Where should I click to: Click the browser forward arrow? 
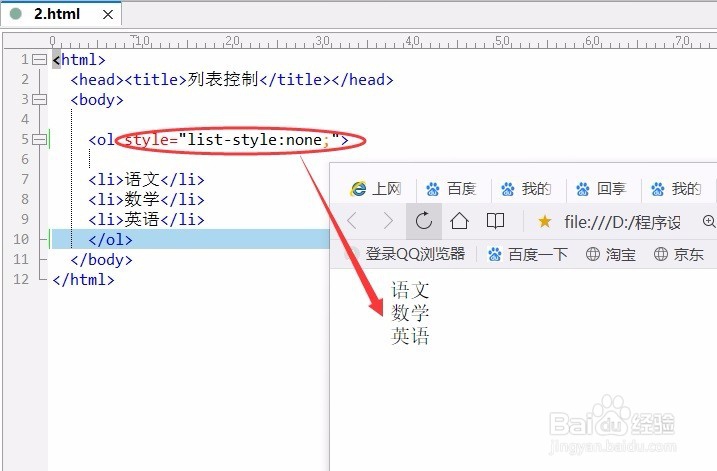click(388, 221)
